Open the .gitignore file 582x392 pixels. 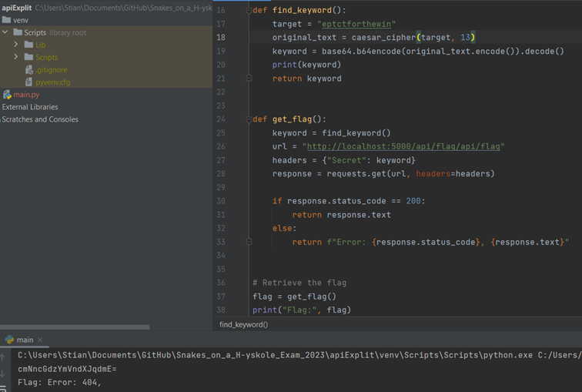tap(52, 70)
